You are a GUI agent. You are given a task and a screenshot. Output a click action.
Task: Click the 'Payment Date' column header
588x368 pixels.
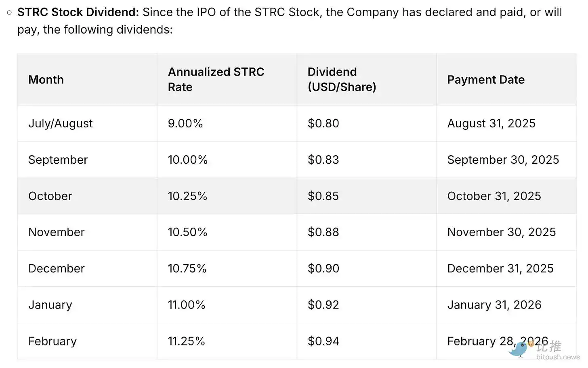tap(486, 80)
